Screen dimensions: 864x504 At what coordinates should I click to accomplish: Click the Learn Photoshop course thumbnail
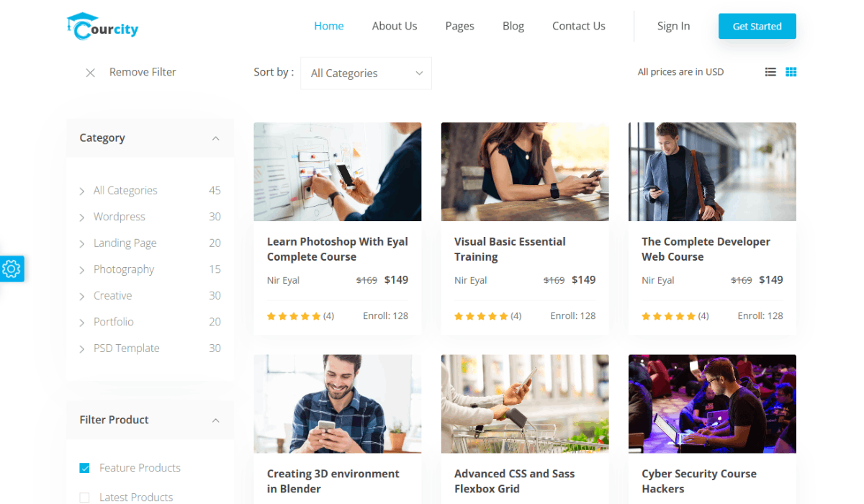pyautogui.click(x=338, y=171)
